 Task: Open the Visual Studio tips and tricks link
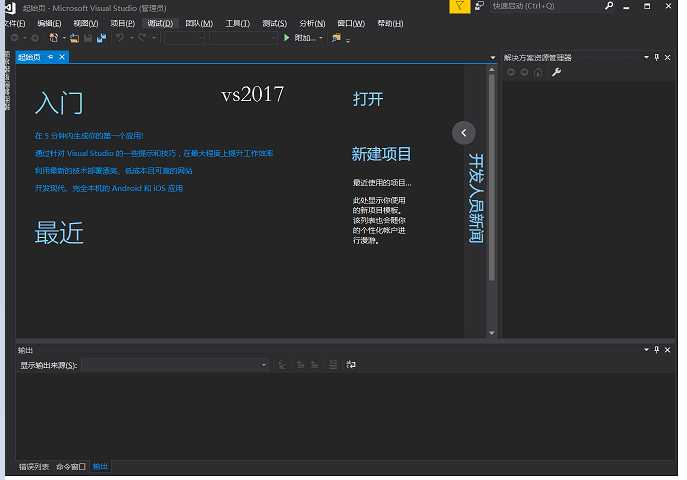(154, 153)
